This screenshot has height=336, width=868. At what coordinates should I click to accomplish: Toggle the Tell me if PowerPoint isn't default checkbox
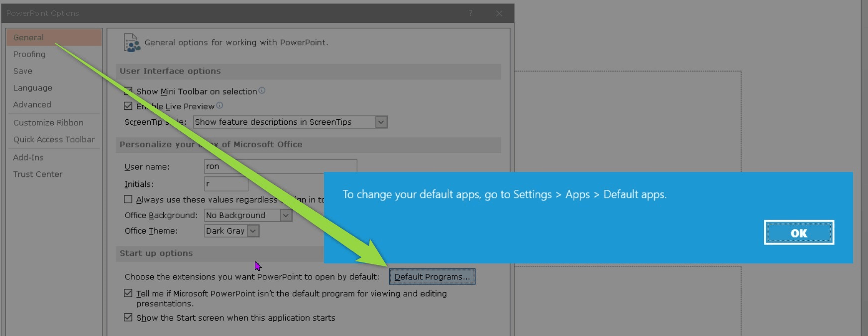[x=128, y=293]
